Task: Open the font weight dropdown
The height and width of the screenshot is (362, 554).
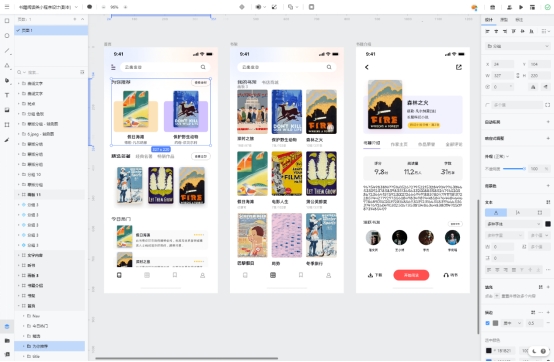Action: (x=504, y=235)
